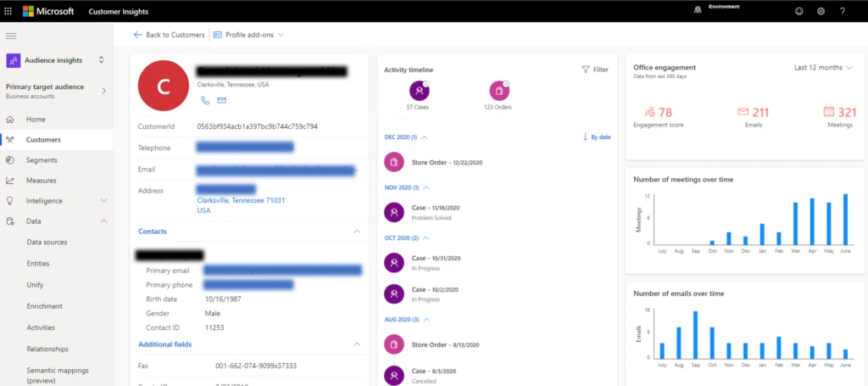Open the app launcher waffle icon
This screenshot has height=386, width=868.
8,11
